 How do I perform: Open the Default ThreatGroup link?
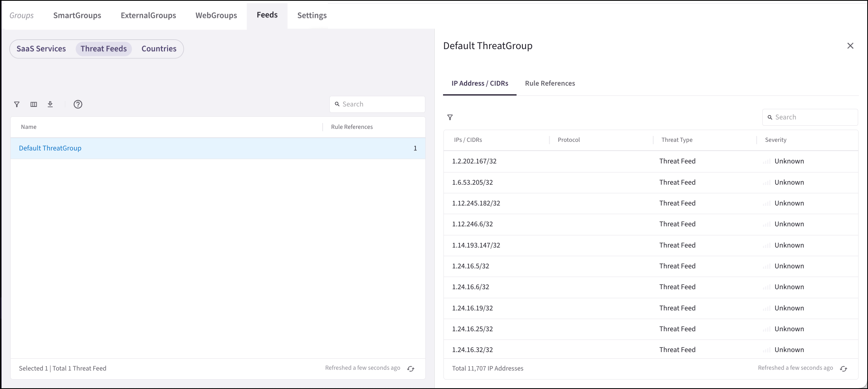(50, 148)
